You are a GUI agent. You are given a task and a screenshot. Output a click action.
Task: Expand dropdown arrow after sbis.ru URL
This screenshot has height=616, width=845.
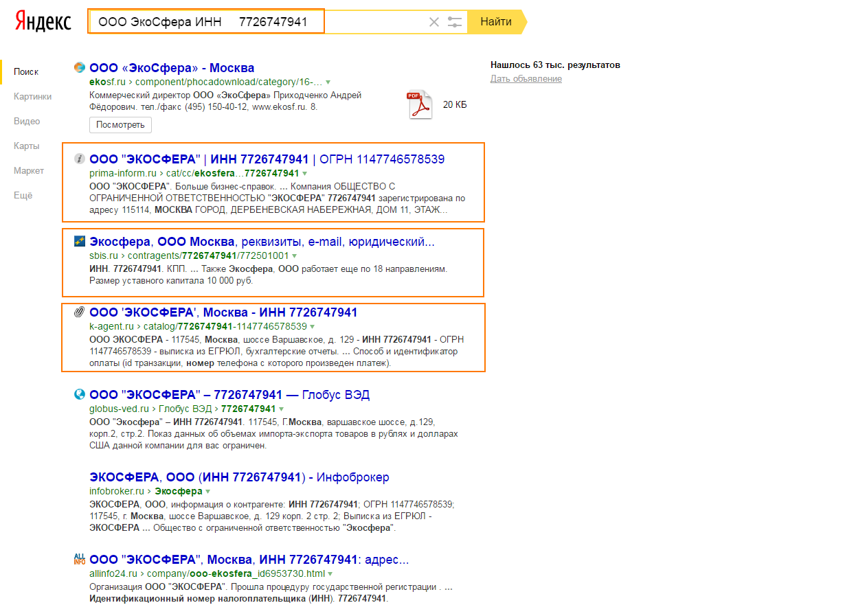click(x=294, y=255)
